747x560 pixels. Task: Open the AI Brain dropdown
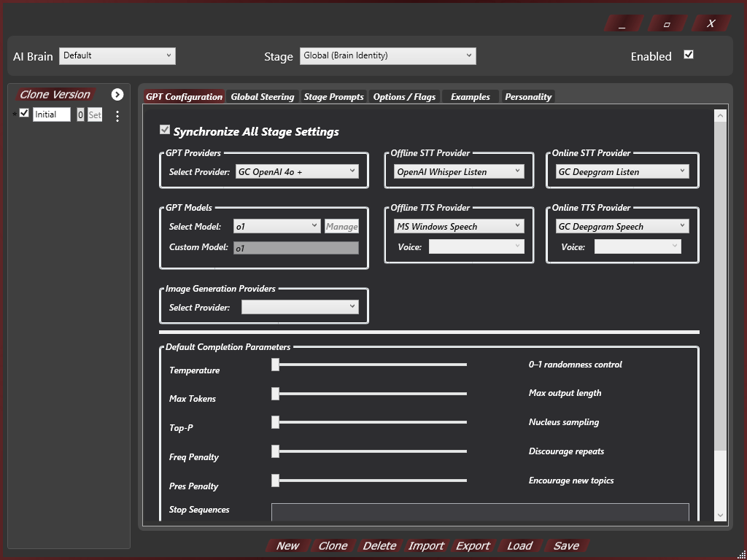(117, 55)
